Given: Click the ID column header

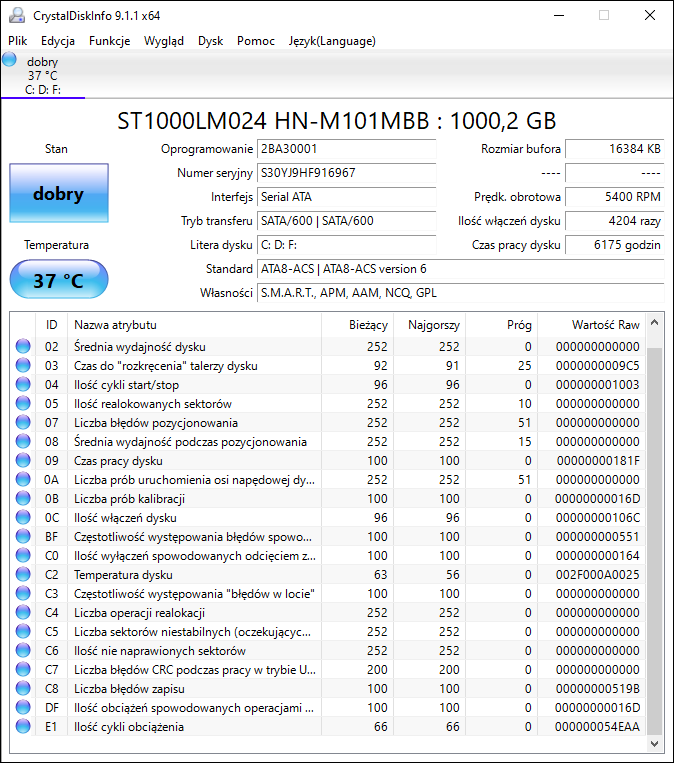Looking at the screenshot, I should pyautogui.click(x=51, y=325).
